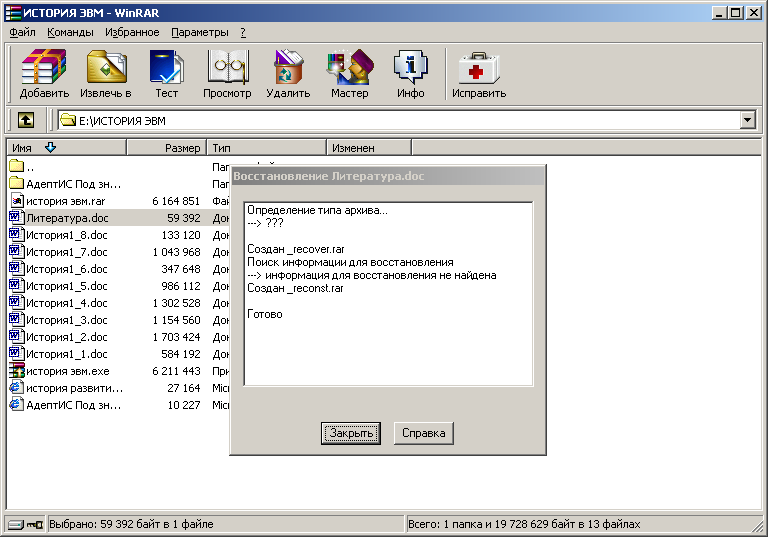Click Word icon of История1_8.doc

click(x=16, y=234)
